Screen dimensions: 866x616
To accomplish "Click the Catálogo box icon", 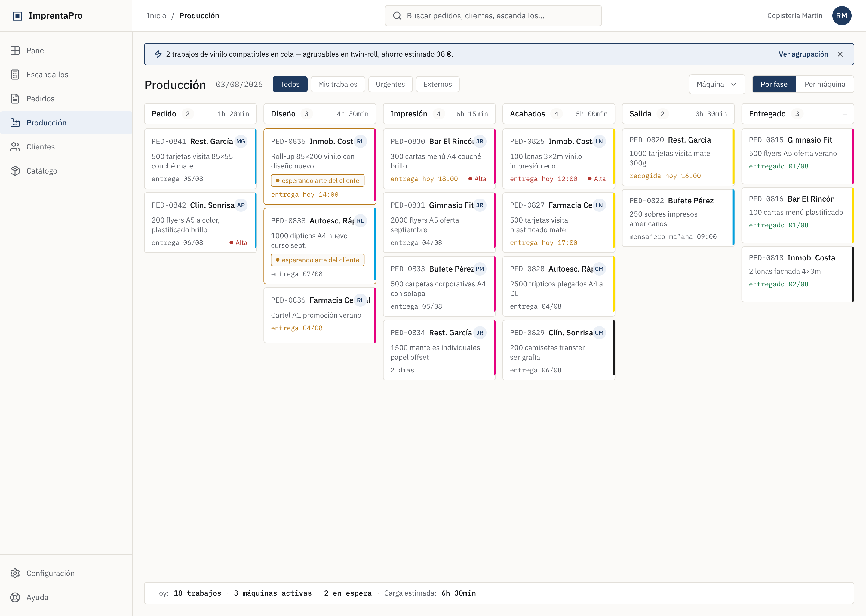I will (15, 171).
